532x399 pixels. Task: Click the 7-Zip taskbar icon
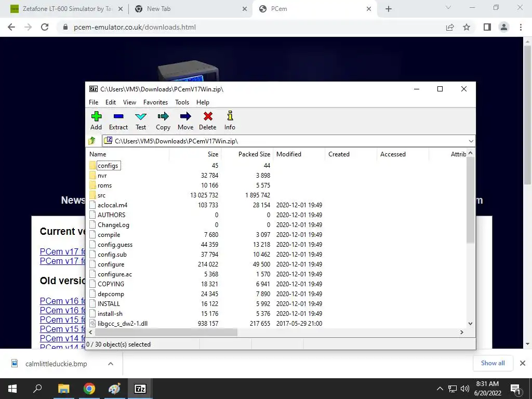140,389
